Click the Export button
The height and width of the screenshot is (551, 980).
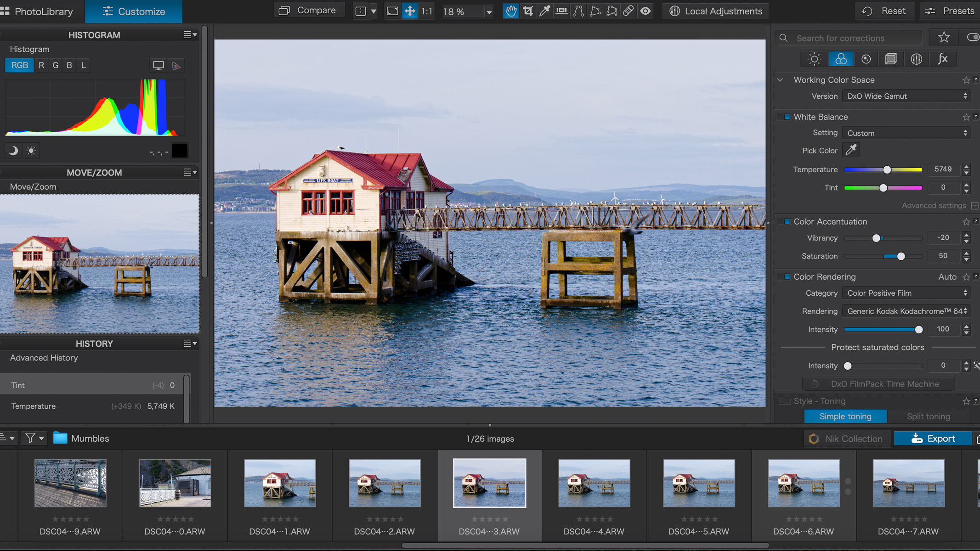pos(933,439)
